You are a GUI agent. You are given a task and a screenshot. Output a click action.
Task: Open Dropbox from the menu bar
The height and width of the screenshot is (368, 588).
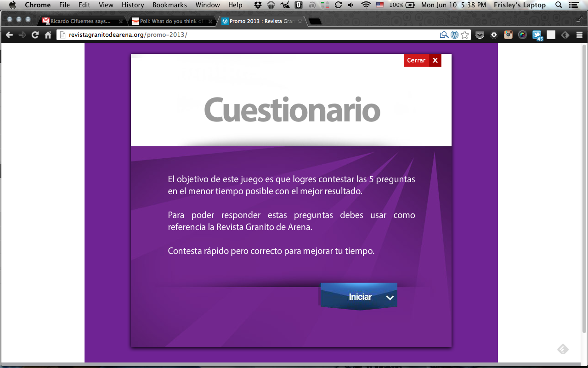pyautogui.click(x=258, y=5)
